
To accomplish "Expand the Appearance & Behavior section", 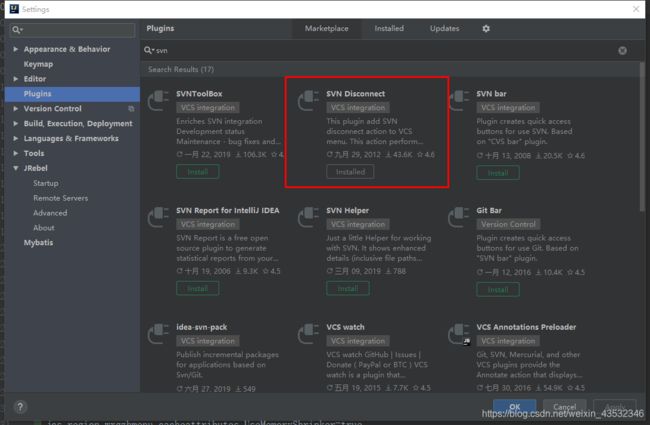I will coord(15,49).
